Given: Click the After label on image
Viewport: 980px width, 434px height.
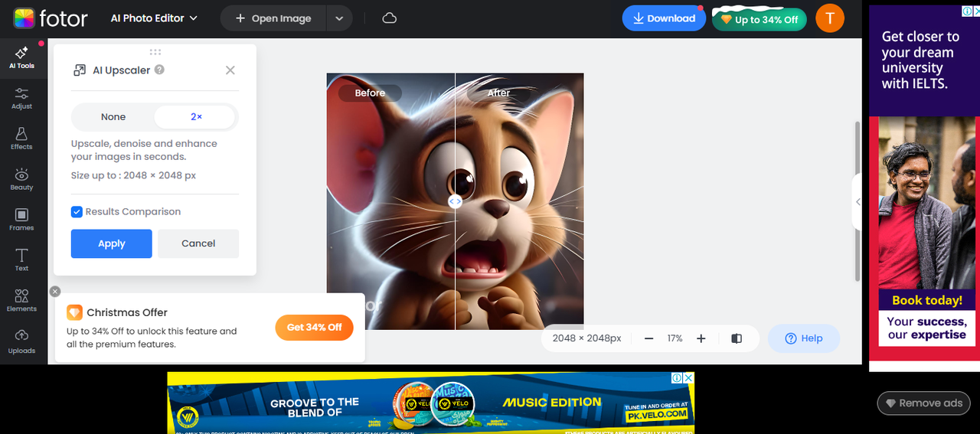Looking at the screenshot, I should [x=499, y=93].
